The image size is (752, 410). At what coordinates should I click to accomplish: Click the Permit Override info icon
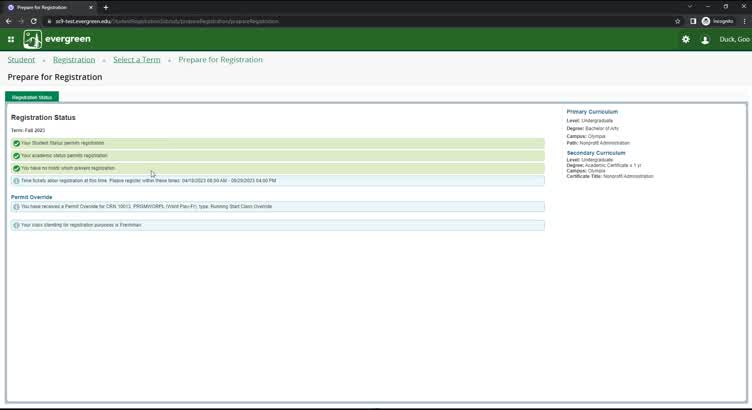coord(16,207)
